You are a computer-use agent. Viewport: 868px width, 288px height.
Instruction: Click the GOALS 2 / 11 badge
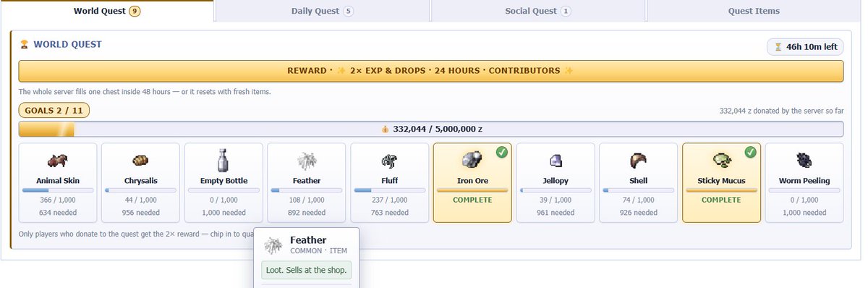click(x=54, y=111)
